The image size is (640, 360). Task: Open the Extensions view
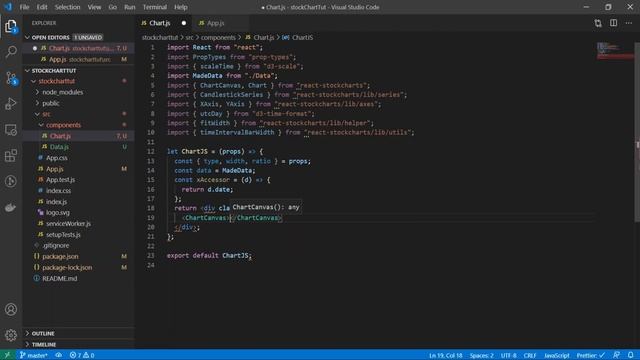pyautogui.click(x=11, y=156)
